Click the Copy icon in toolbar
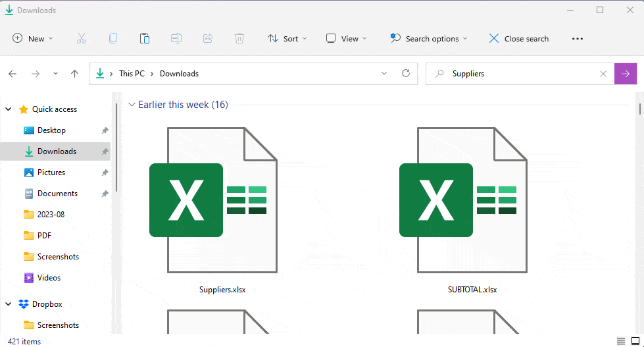The width and height of the screenshot is (644, 347). click(113, 39)
